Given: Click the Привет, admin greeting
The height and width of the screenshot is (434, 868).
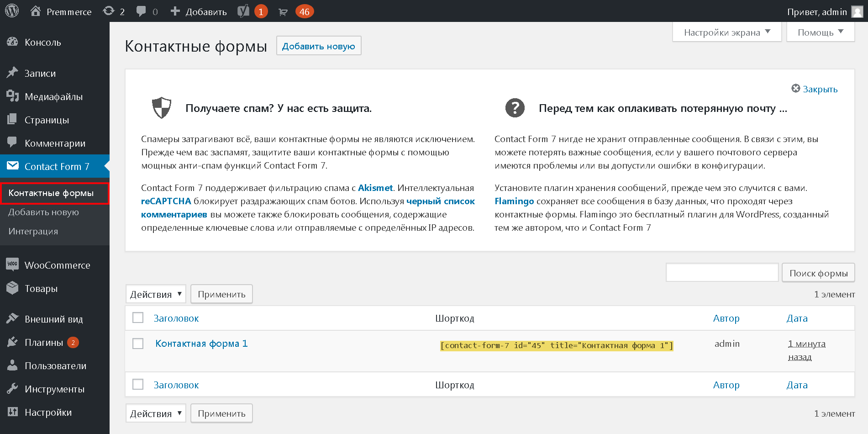Looking at the screenshot, I should (817, 12).
